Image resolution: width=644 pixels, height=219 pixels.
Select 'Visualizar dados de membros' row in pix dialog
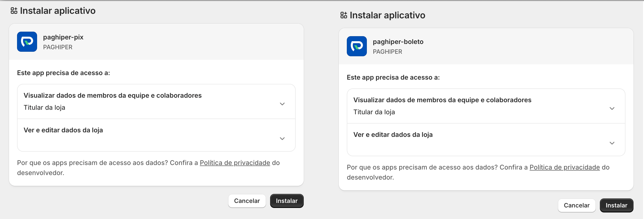[156, 101]
